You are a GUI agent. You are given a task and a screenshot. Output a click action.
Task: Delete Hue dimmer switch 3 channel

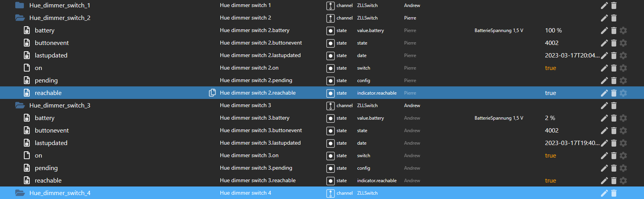(614, 106)
